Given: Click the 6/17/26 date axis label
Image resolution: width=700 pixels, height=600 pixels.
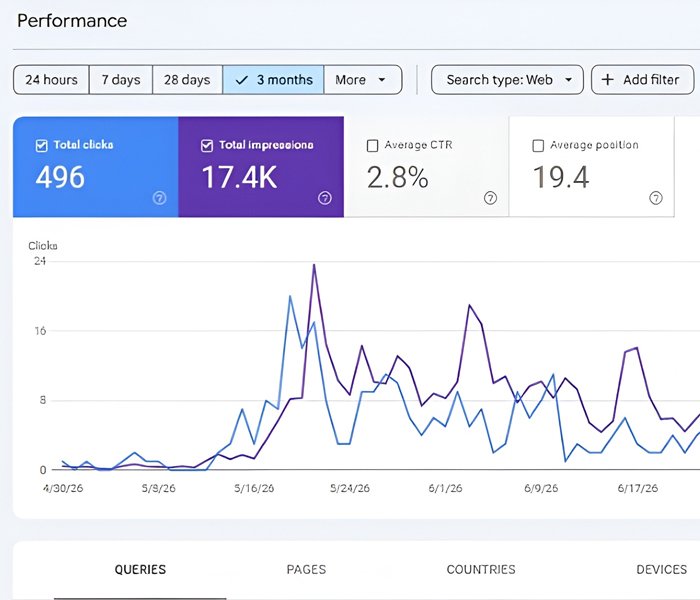Looking at the screenshot, I should (x=638, y=488).
